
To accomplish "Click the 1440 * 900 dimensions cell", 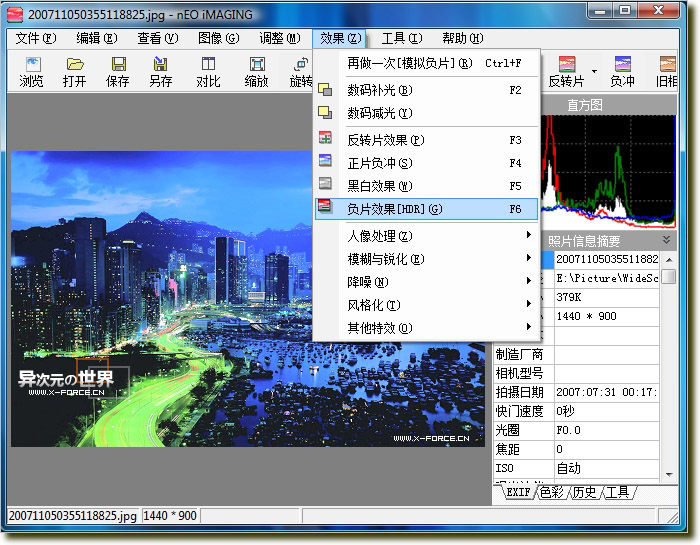I will click(607, 316).
